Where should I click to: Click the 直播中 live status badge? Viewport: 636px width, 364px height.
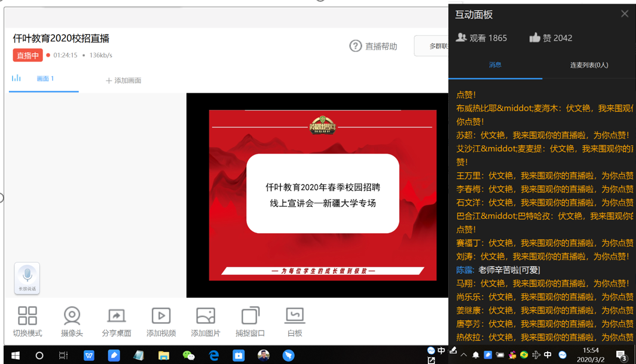27,55
